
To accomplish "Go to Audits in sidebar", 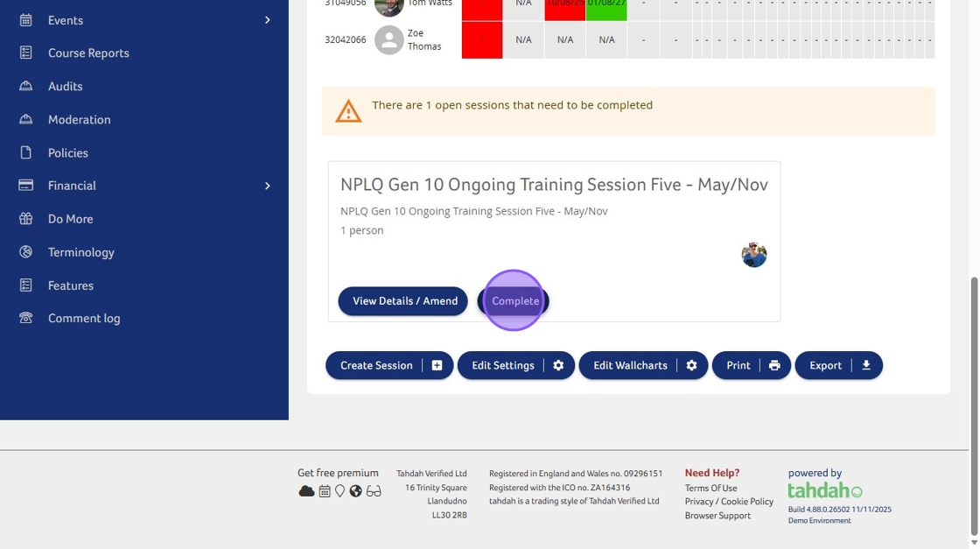I will pyautogui.click(x=65, y=87).
